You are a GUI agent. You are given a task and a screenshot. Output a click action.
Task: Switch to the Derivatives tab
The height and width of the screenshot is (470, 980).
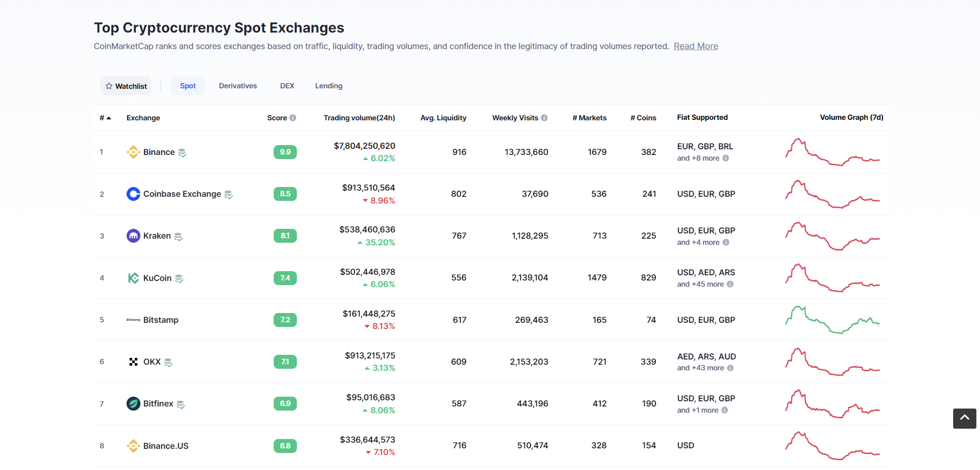tap(238, 86)
